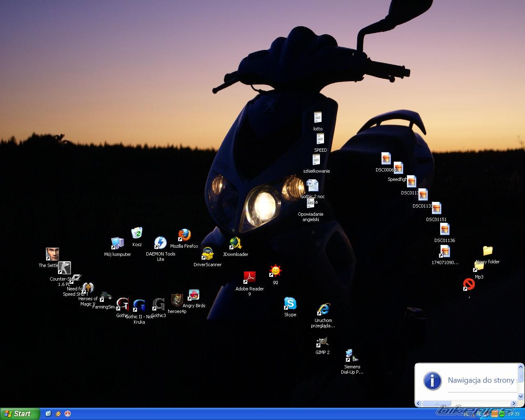Open the PL language indicator menu

click(466, 414)
